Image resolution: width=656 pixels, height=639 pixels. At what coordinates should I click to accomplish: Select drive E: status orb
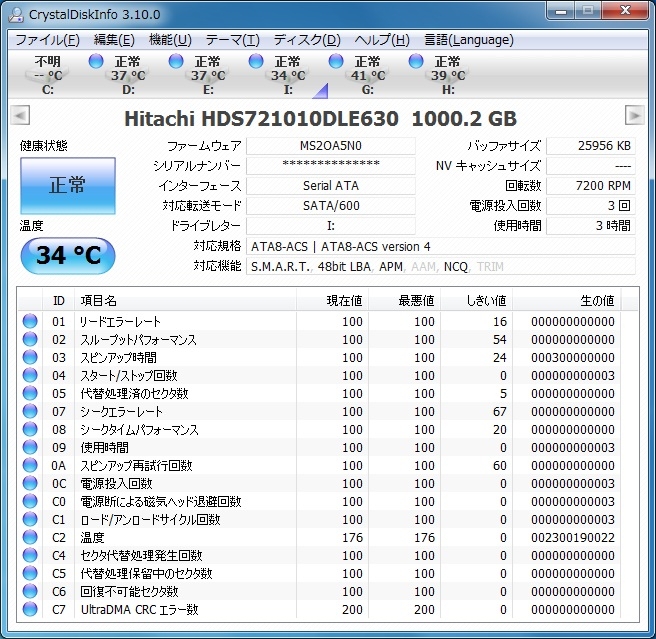(177, 62)
